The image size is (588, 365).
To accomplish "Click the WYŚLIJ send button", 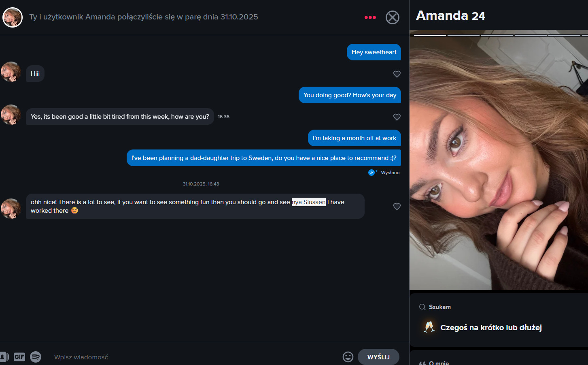I will (378, 357).
